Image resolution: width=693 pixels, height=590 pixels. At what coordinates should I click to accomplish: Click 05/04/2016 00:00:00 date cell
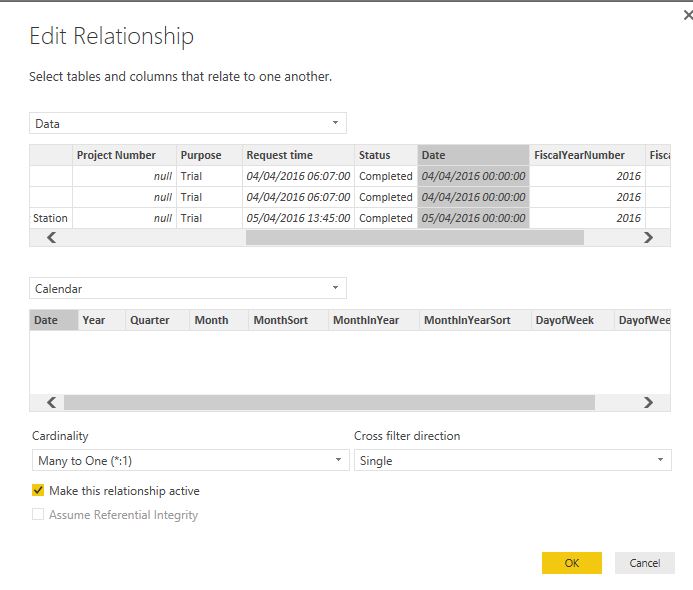473,218
